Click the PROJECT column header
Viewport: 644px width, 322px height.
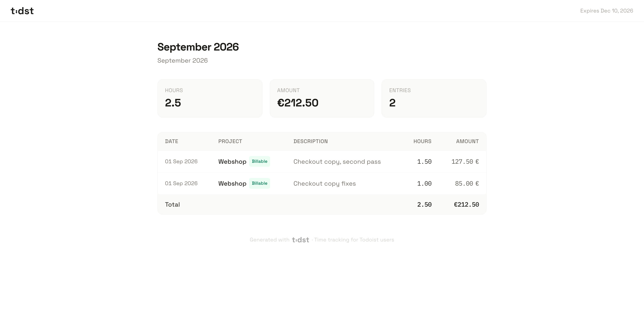[x=230, y=141]
